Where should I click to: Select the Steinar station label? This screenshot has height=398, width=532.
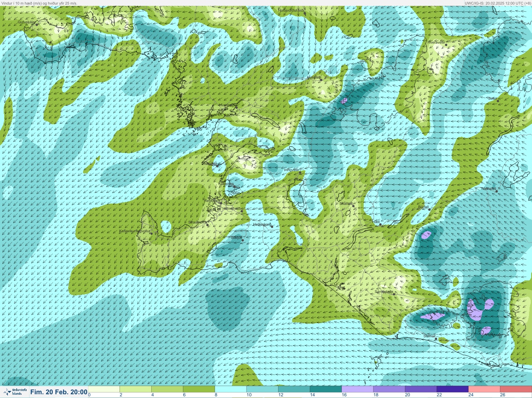(429, 336)
